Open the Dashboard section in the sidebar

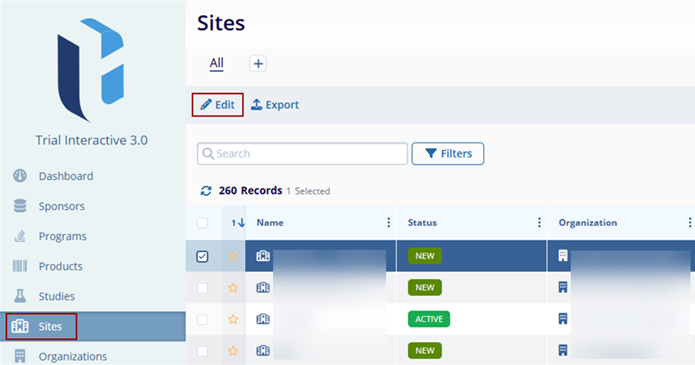[66, 176]
